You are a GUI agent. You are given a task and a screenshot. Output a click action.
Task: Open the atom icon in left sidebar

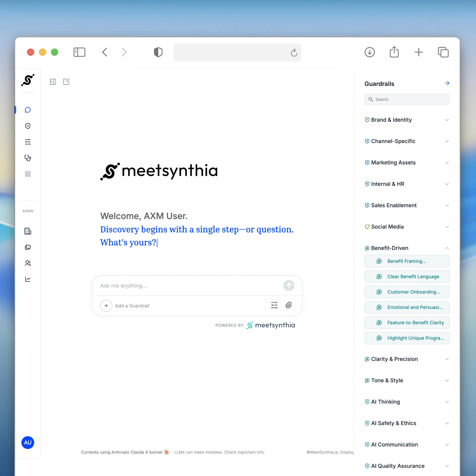click(28, 174)
